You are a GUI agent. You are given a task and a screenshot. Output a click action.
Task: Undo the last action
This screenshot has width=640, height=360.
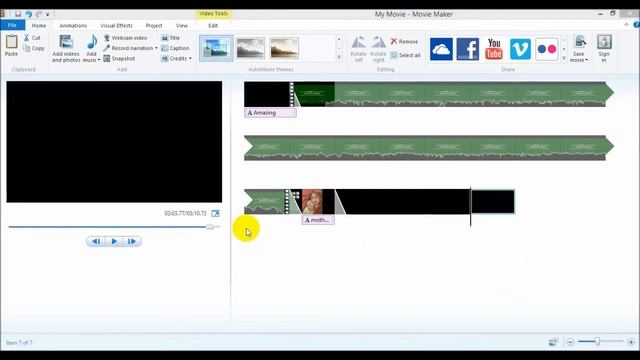(29, 14)
